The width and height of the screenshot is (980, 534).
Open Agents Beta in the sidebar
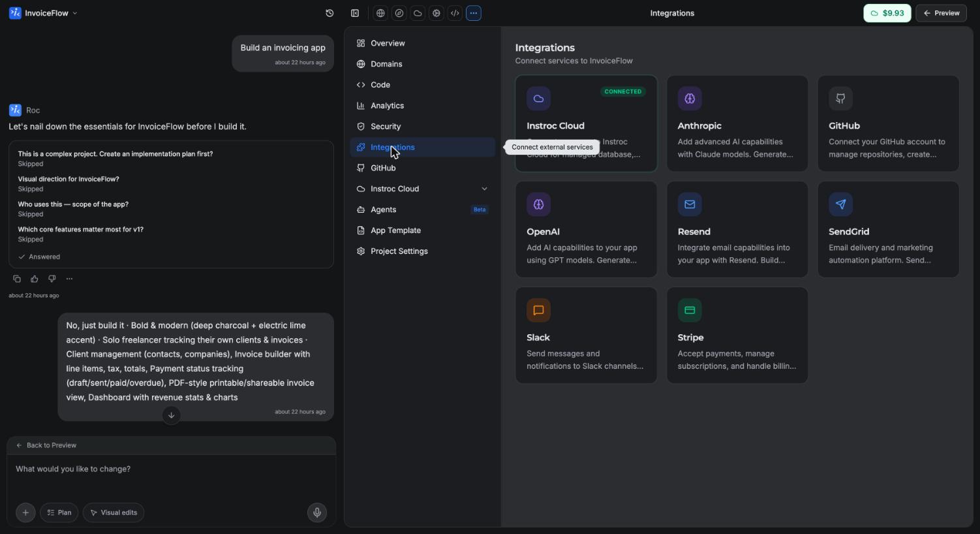tap(422, 210)
